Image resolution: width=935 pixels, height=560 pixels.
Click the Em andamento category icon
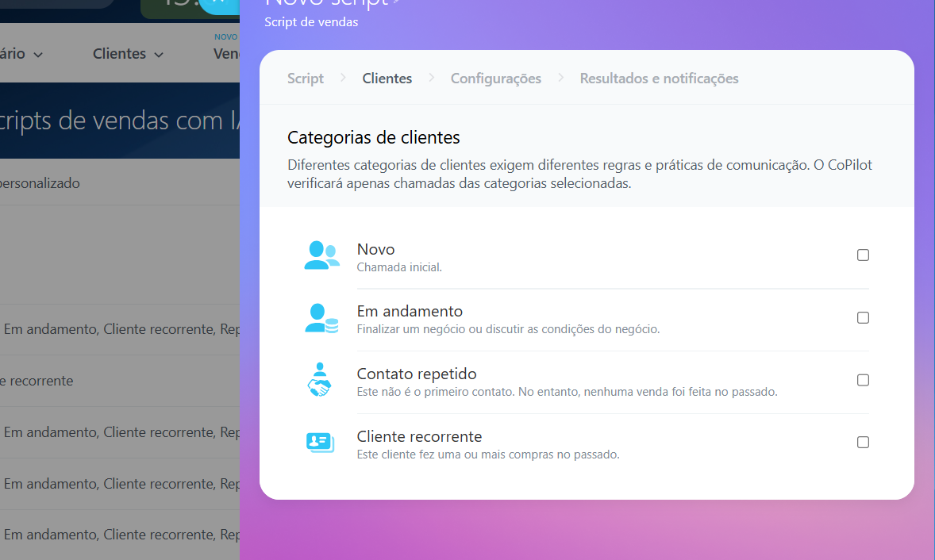tap(321, 318)
